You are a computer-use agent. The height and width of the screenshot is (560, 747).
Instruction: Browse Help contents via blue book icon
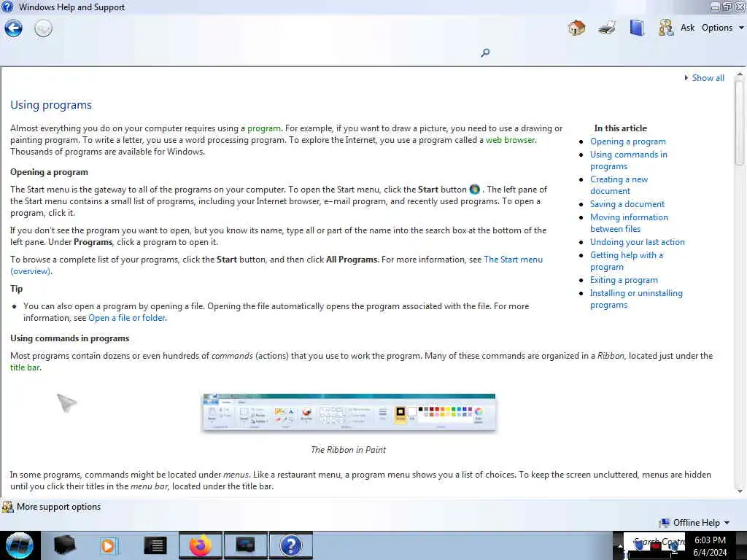[636, 28]
